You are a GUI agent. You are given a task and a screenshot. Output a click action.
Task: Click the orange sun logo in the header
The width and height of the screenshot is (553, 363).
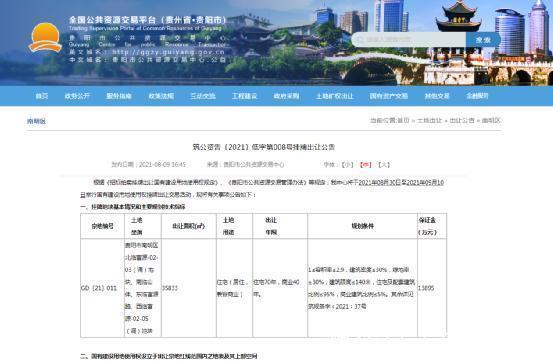(x=45, y=38)
